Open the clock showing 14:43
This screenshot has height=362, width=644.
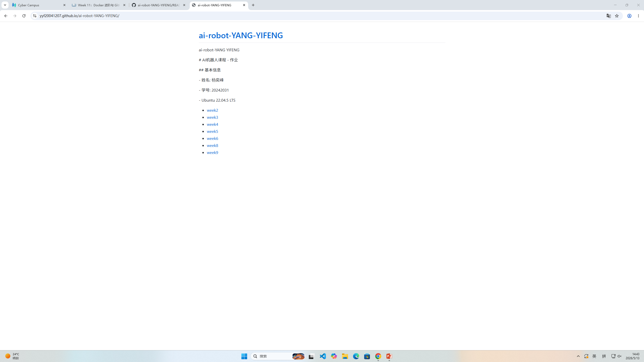[x=632, y=356]
